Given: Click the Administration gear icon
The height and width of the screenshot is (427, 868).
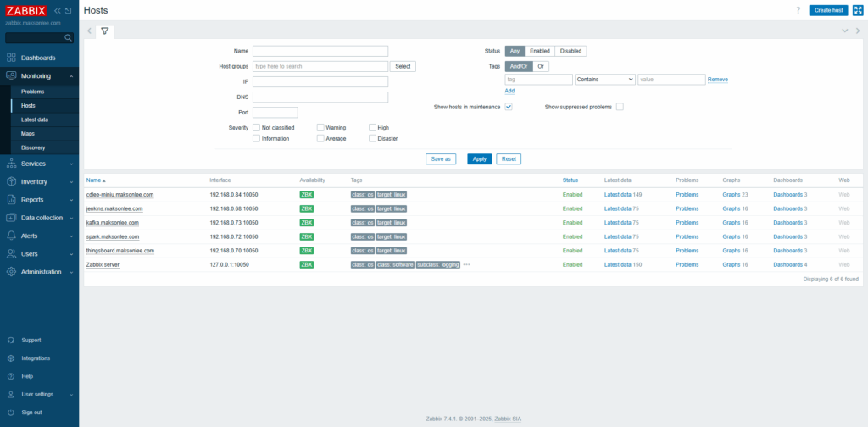Looking at the screenshot, I should (x=11, y=272).
